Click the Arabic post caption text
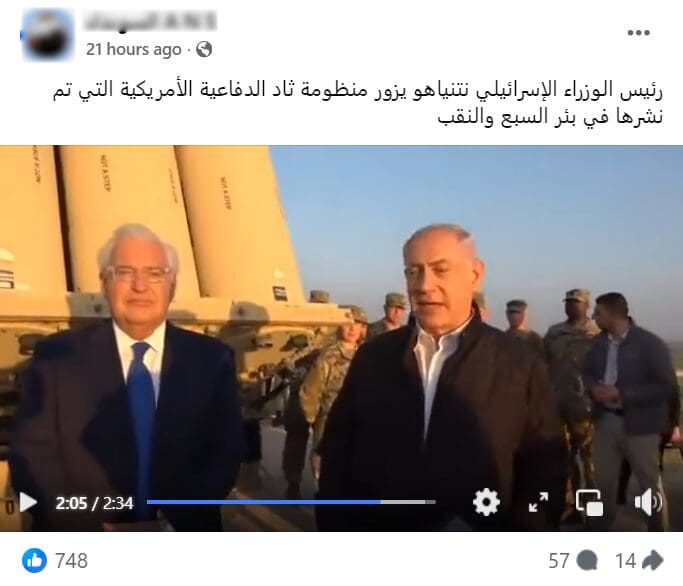 (x=358, y=103)
